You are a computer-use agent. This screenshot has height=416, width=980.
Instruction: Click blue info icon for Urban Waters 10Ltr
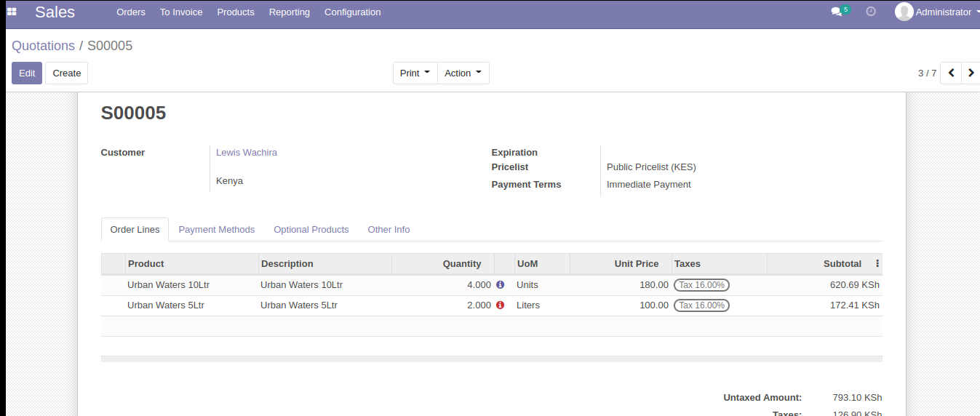point(500,285)
